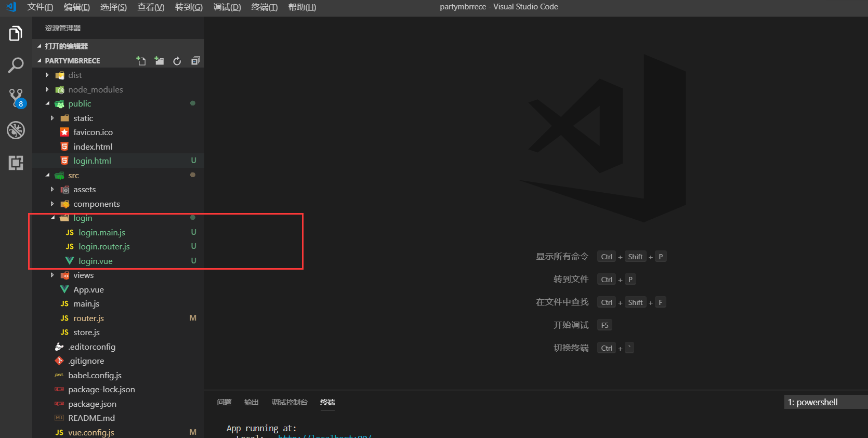868x438 pixels.
Task: Open the 帮助(H) menu
Action: [x=302, y=7]
